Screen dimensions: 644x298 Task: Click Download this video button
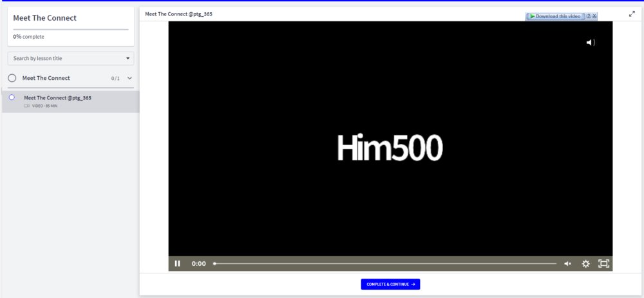555,16
